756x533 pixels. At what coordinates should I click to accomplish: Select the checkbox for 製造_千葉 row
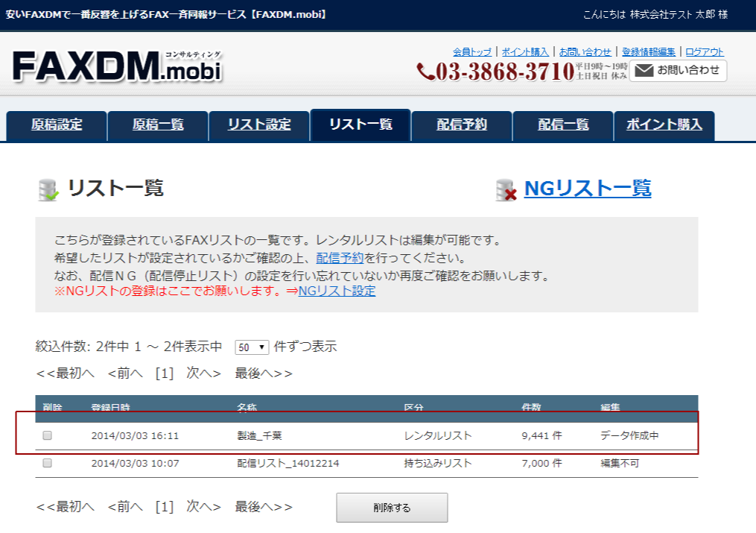click(x=48, y=435)
